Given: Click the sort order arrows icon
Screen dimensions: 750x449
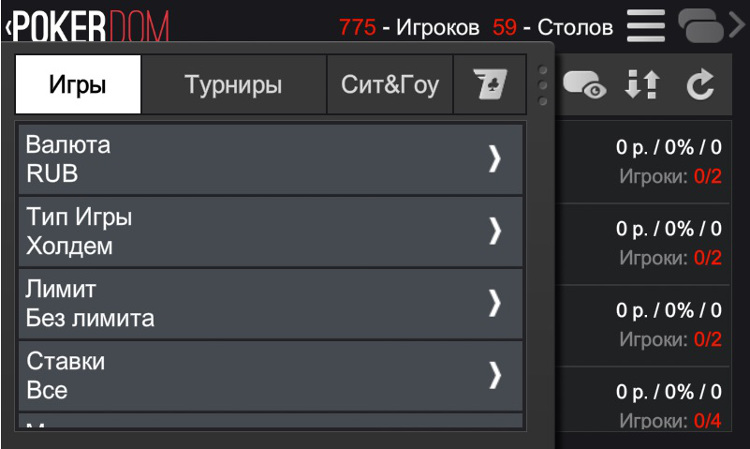Looking at the screenshot, I should 642,86.
